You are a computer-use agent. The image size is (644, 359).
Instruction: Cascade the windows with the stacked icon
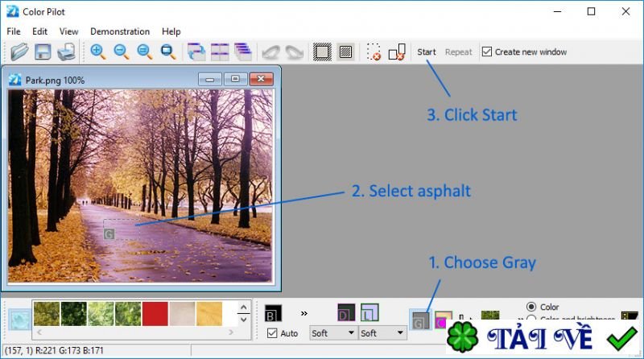243,52
